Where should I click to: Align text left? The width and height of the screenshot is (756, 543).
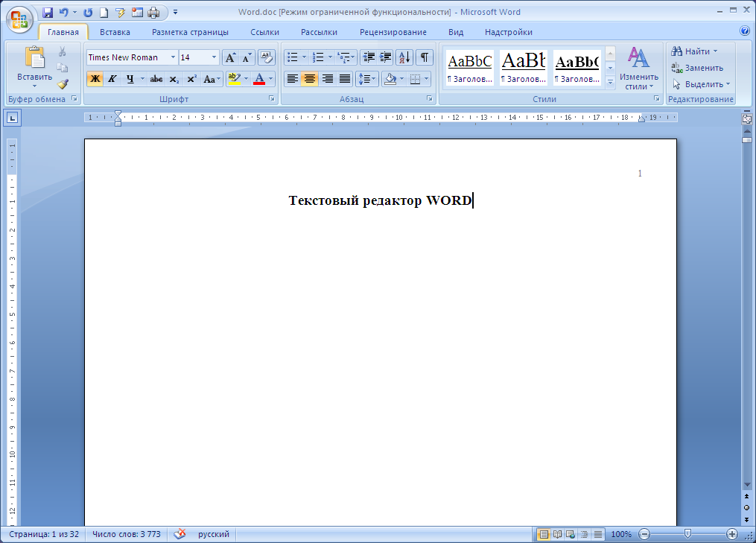(292, 79)
